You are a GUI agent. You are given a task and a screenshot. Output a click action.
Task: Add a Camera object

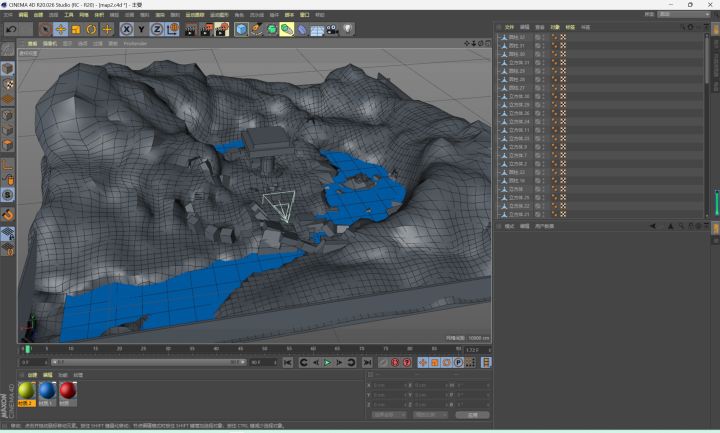point(332,29)
